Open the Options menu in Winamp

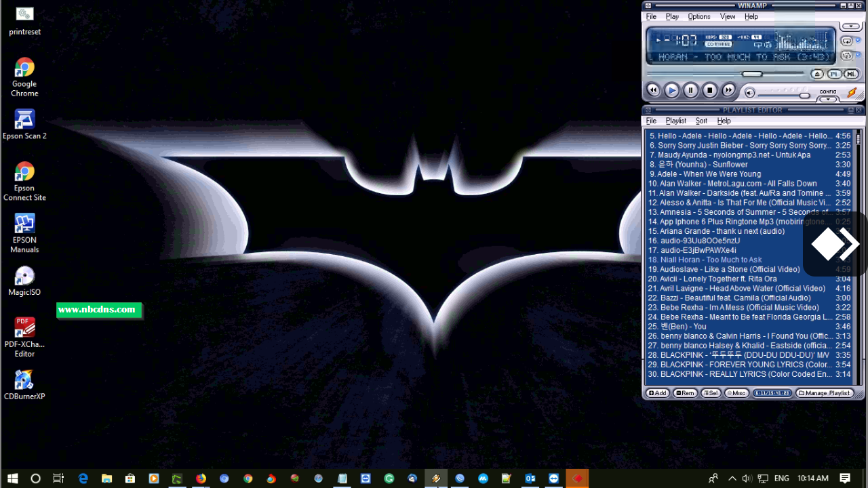click(x=698, y=16)
